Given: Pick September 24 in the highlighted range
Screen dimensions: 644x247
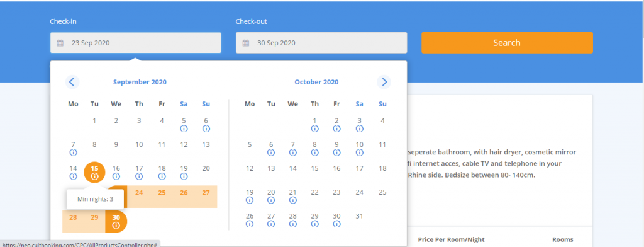Looking at the screenshot, I should (x=139, y=192).
